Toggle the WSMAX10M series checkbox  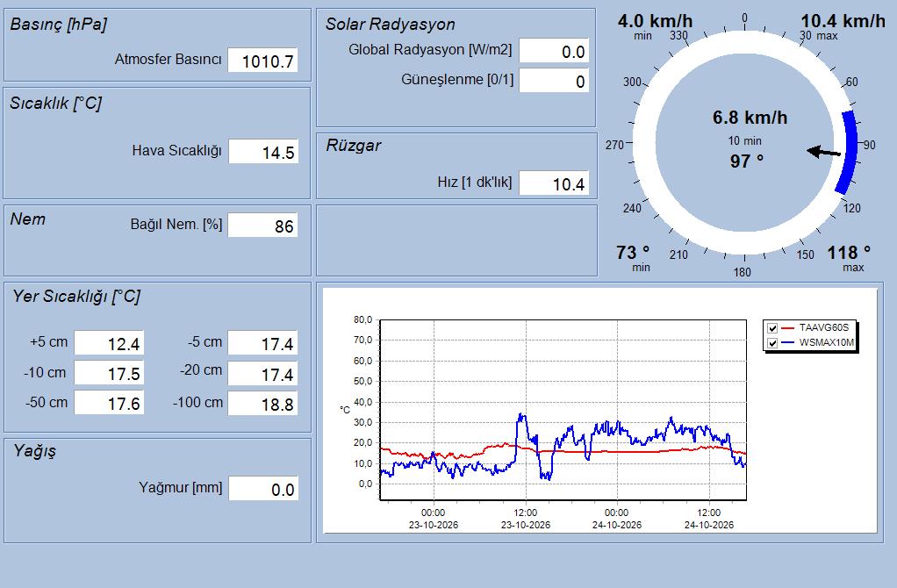point(772,343)
